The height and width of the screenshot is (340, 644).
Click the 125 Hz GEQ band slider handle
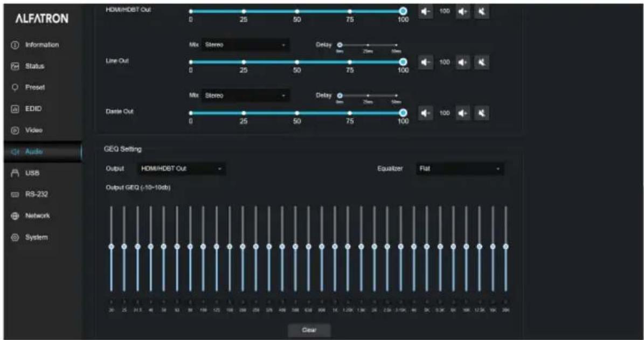(217, 246)
